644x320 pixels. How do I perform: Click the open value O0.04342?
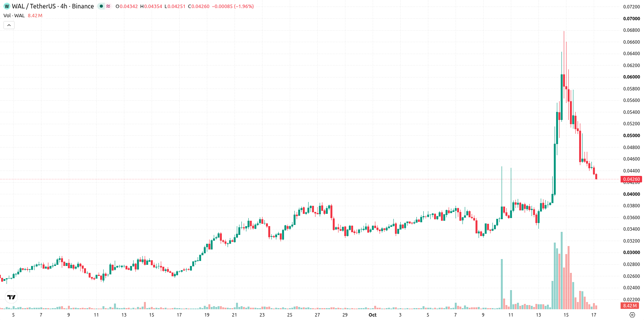127,7
